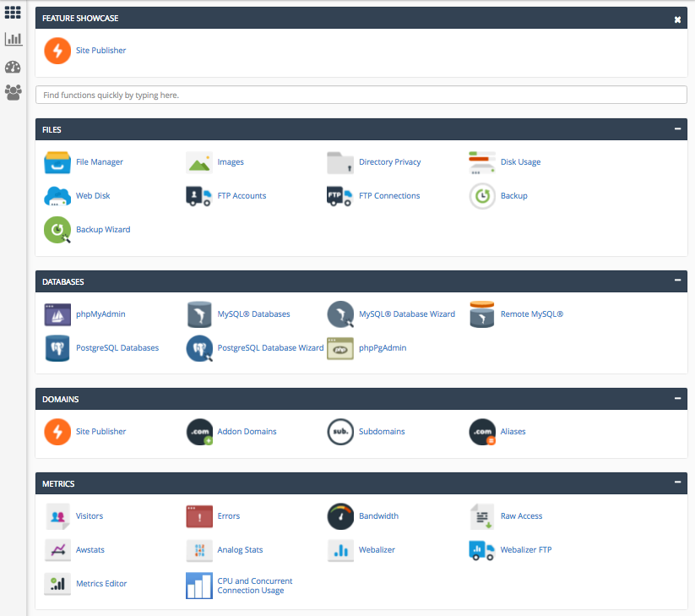Close the Feature Showcase panel
Screen dimensions: 695x616
pyautogui.click(x=677, y=19)
